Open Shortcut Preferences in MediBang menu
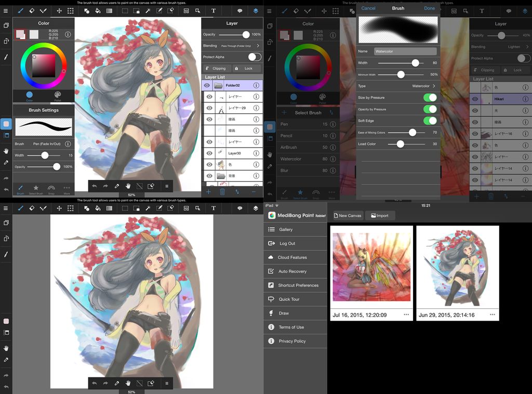532x394 pixels. point(295,285)
